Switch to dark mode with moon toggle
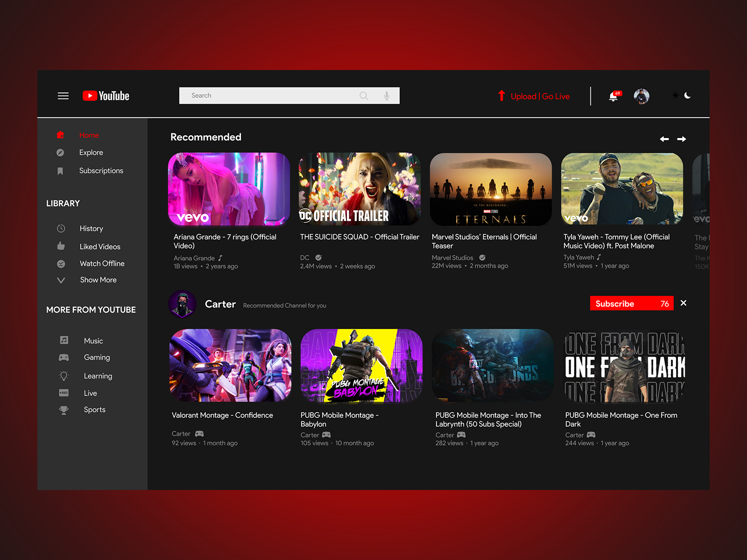 [x=688, y=96]
